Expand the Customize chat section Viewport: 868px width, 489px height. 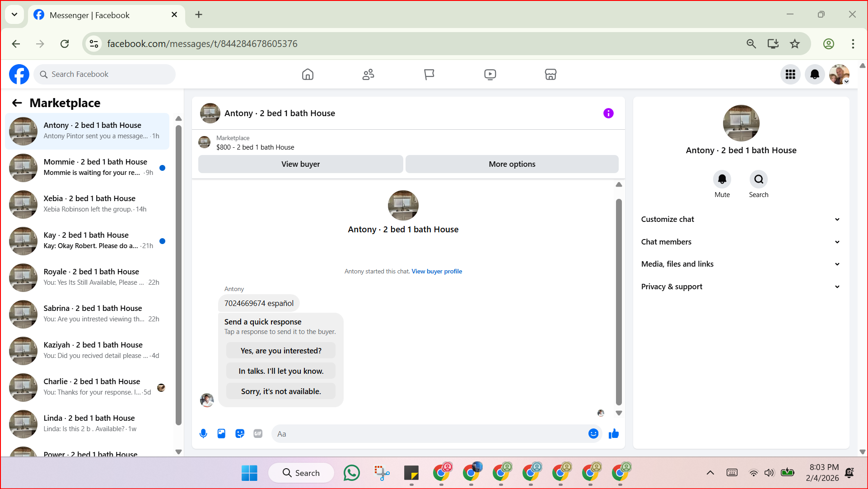[x=741, y=219]
